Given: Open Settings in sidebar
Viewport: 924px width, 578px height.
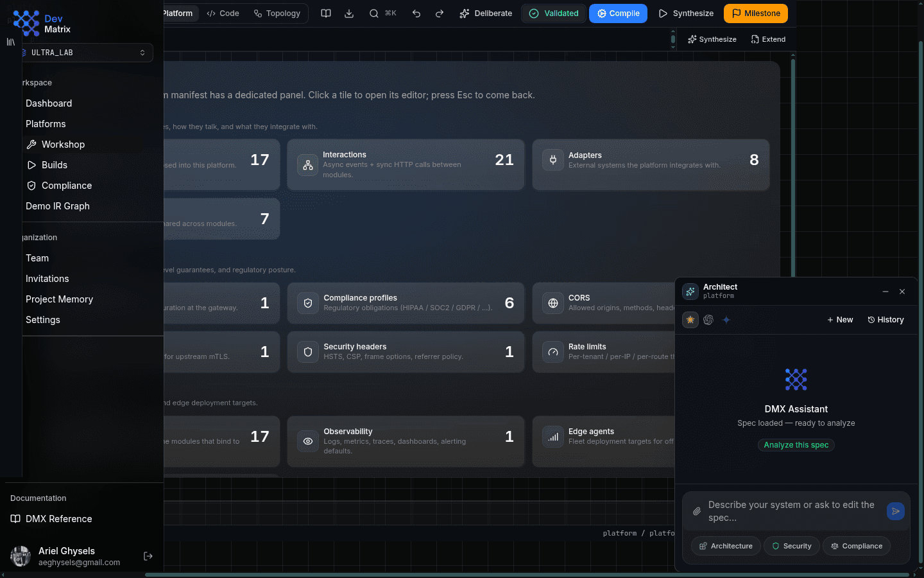Looking at the screenshot, I should 43,320.
